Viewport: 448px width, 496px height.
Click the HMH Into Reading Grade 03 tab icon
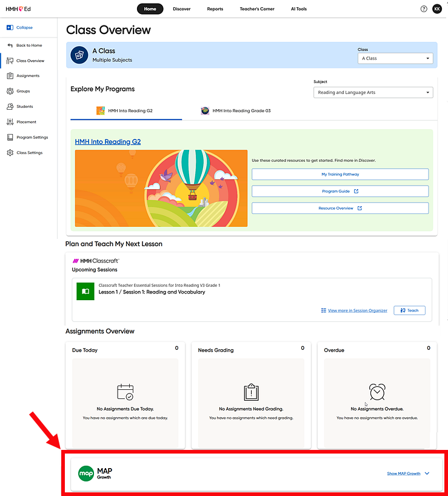tap(205, 111)
